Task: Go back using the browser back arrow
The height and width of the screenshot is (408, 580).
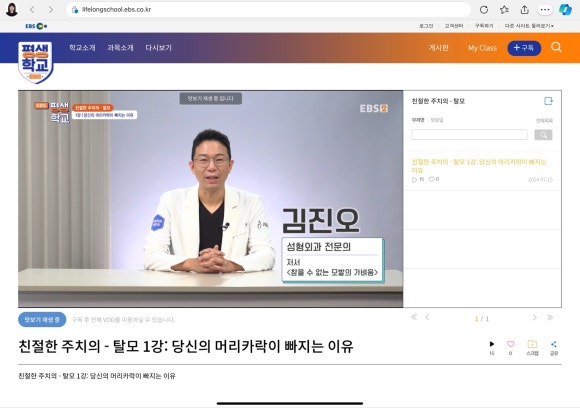Action: 32,10
